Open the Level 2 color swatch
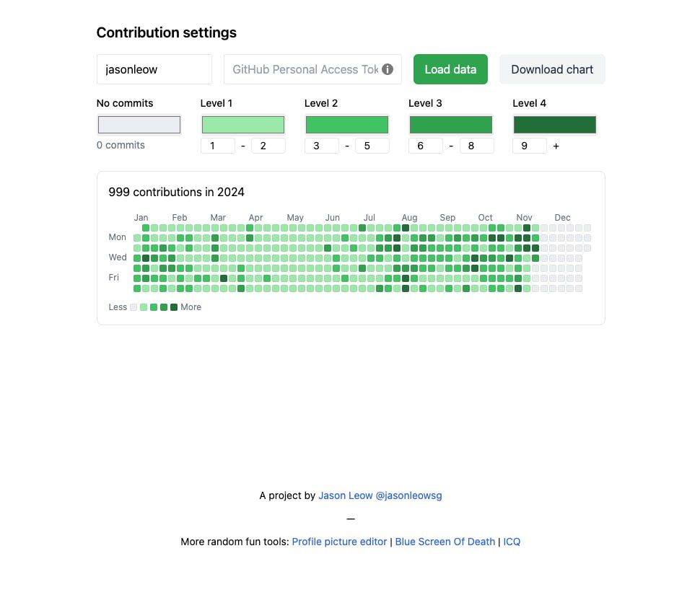 [347, 125]
